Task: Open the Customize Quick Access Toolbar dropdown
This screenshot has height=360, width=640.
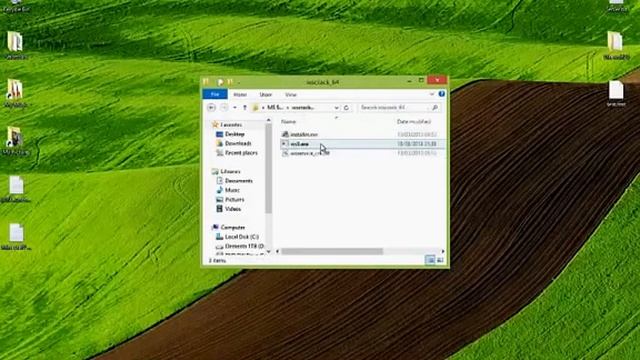Action: click(238, 82)
